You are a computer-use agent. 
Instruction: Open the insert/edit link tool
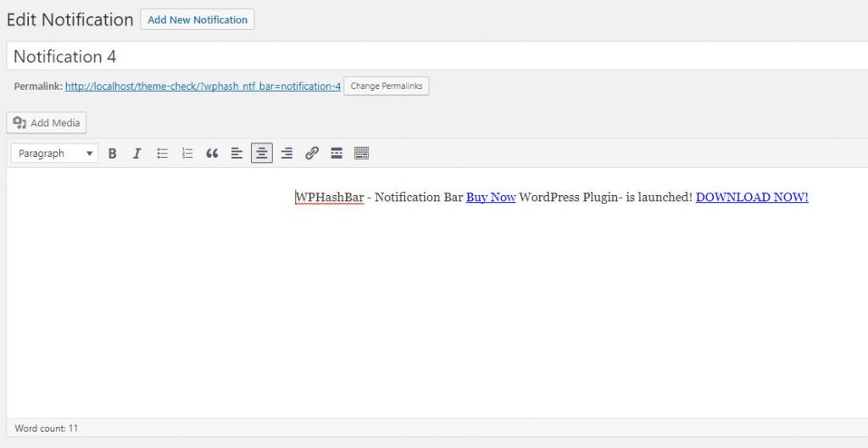click(312, 154)
